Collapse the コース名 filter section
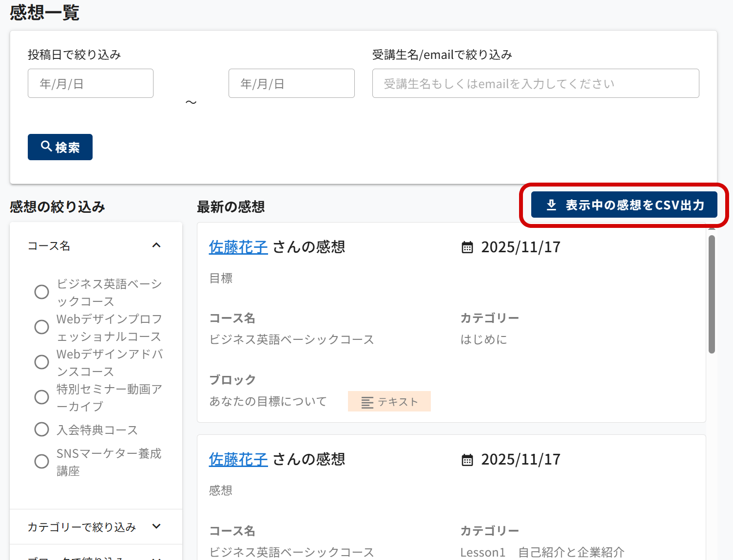Image resolution: width=733 pixels, height=560 pixels. (156, 245)
